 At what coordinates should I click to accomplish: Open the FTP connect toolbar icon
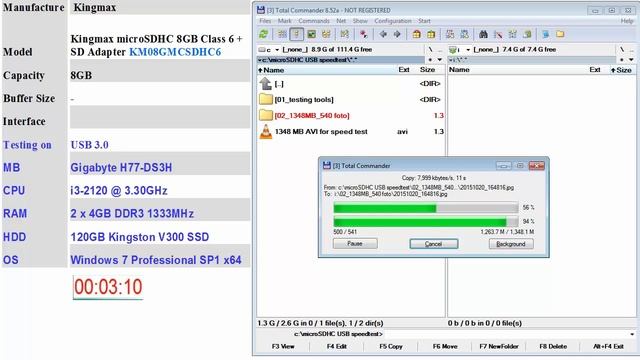tap(450, 34)
